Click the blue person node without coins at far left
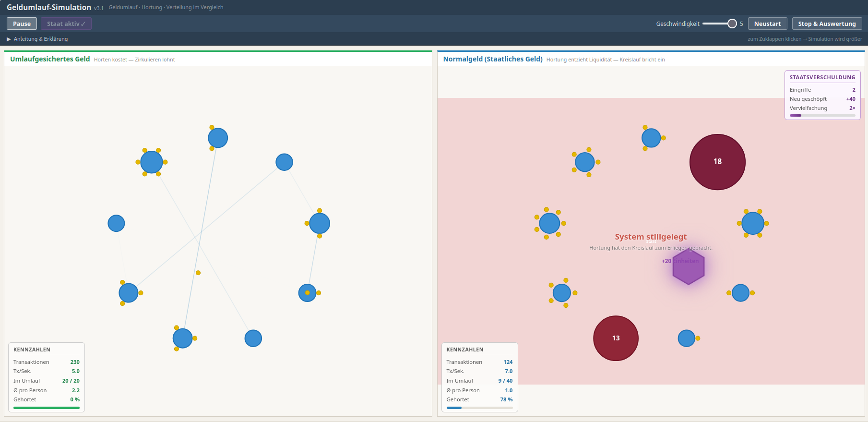This screenshot has width=868, height=422. 116,223
